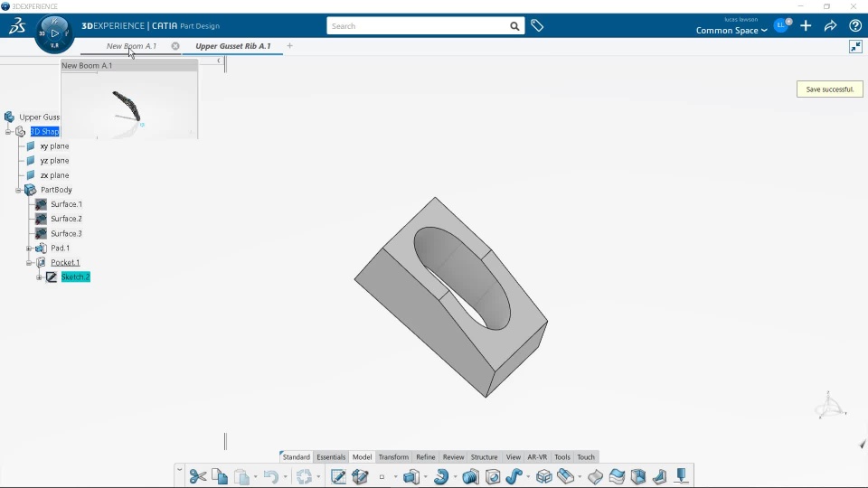
Task: Select the Pocket tool icon
Action: (470, 476)
